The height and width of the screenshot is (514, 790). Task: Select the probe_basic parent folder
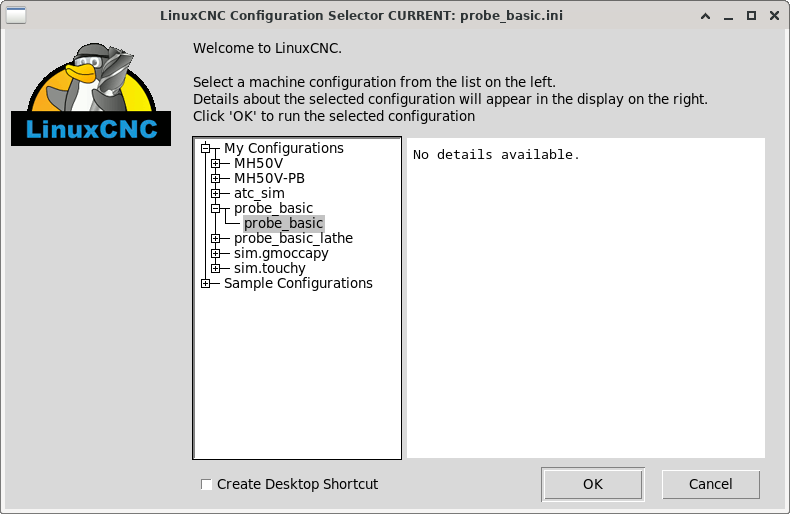273,208
